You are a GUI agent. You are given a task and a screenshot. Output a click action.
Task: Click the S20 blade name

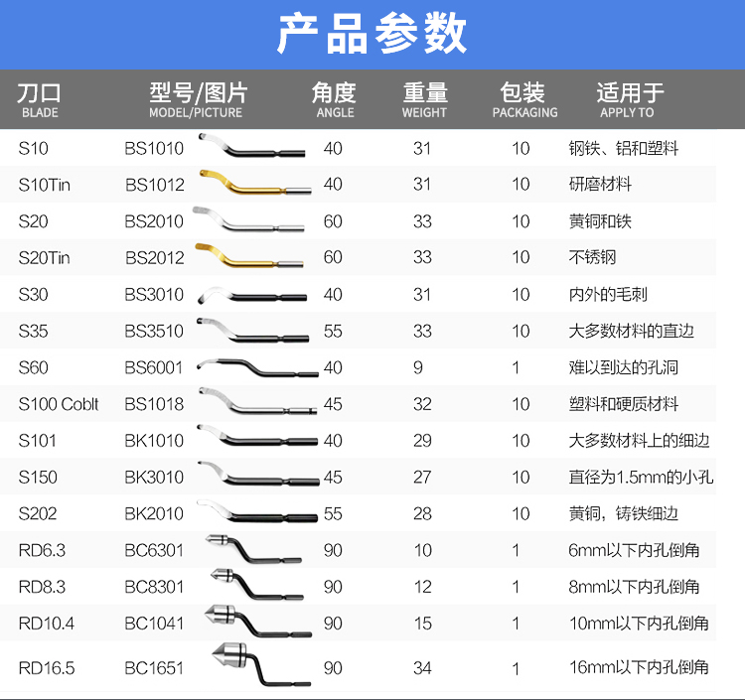[33, 221]
